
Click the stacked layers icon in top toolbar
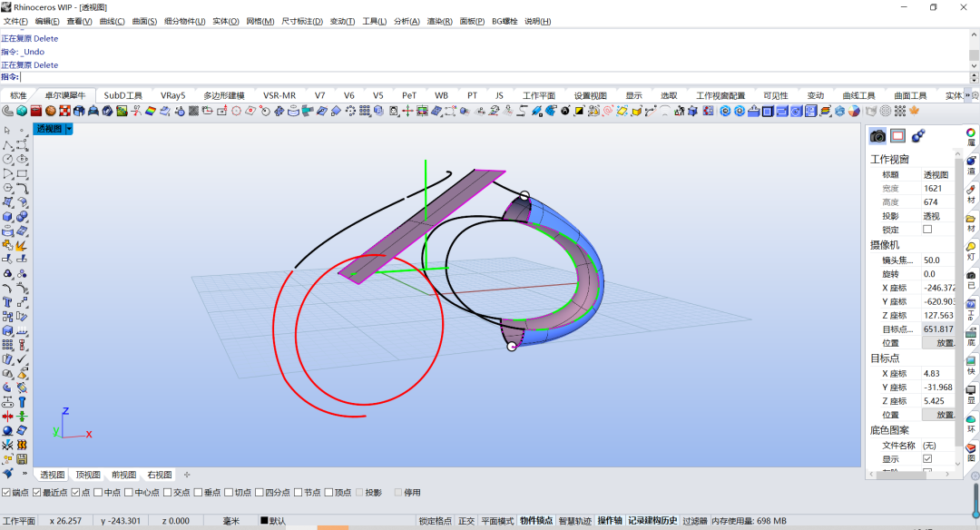[x=825, y=112]
